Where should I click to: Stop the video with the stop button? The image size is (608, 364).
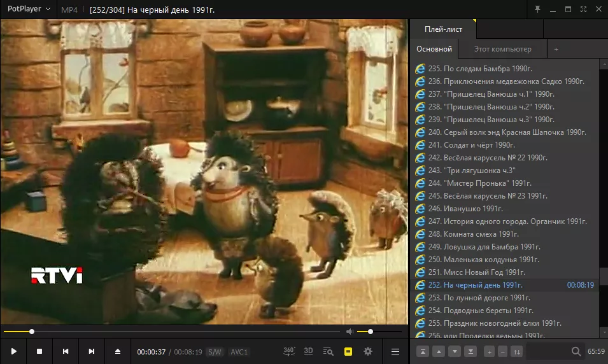39,351
